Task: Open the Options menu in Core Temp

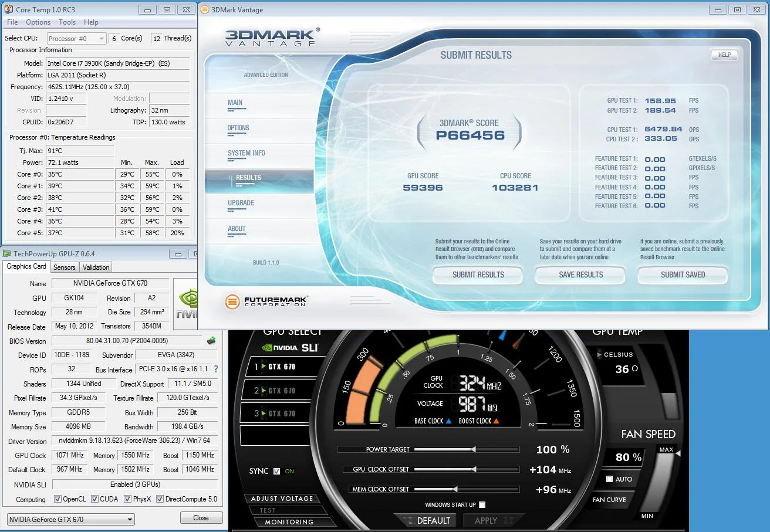Action: point(38,22)
